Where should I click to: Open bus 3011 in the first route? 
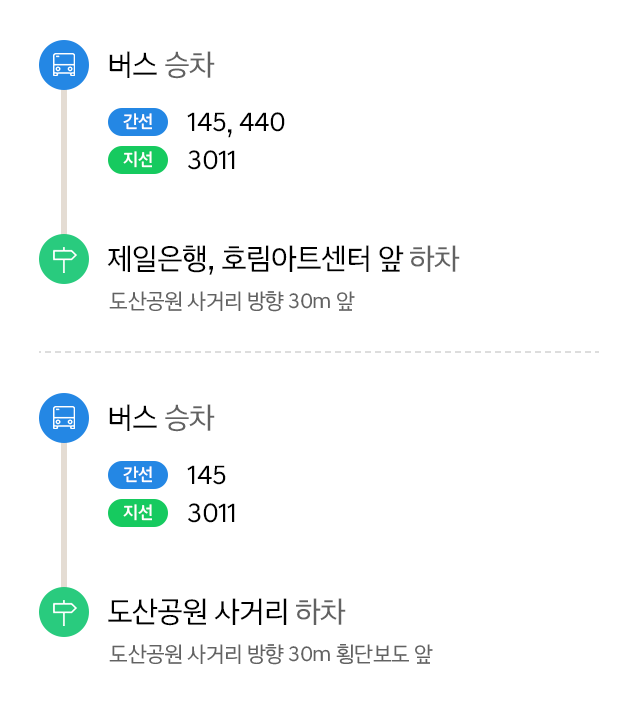212,161
